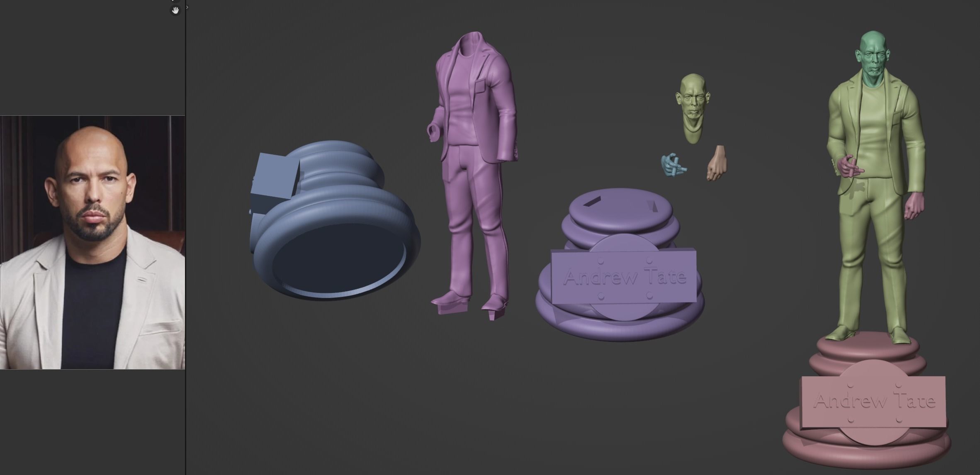Select the tan relaxed hand part
This screenshot has width=980, height=475.
point(717,163)
